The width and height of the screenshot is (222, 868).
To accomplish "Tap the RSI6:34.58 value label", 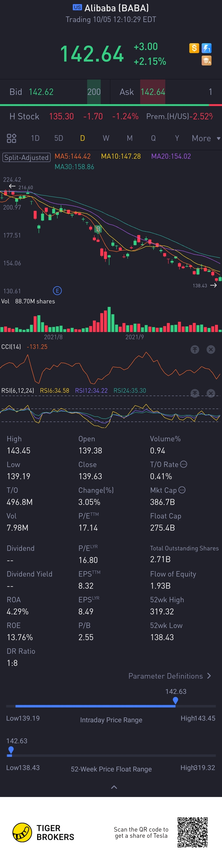I will click(54, 390).
